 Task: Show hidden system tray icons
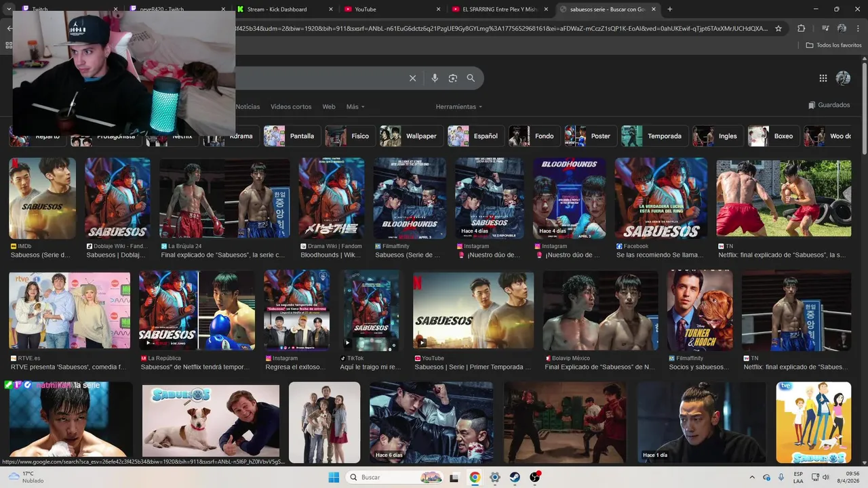pos(751,477)
